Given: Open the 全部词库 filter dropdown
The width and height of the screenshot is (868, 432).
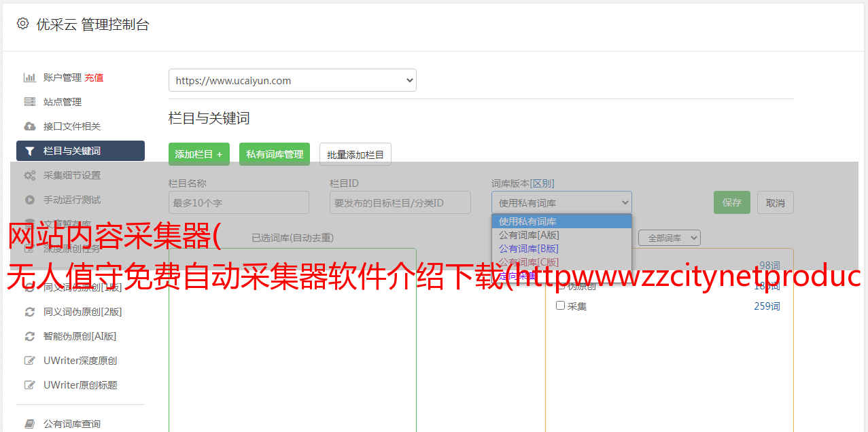Looking at the screenshot, I should click(x=670, y=238).
